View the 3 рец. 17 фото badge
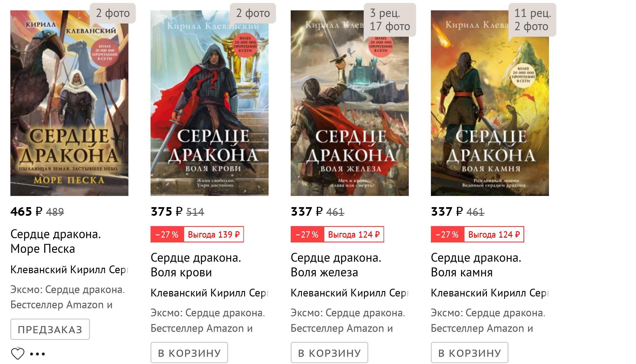This screenshot has height=364, width=636. 390,20
